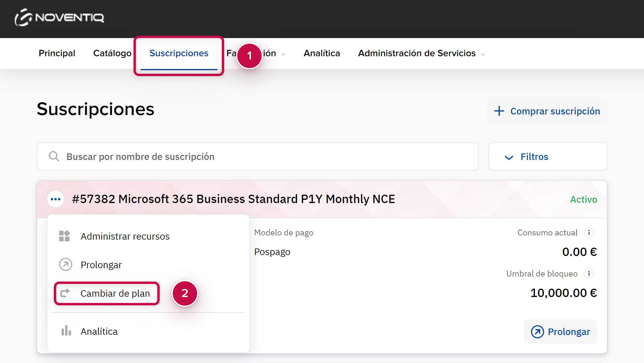Screen dimensions: 644x363
Task: Click the Consumo actual info icon
Action: [x=589, y=232]
